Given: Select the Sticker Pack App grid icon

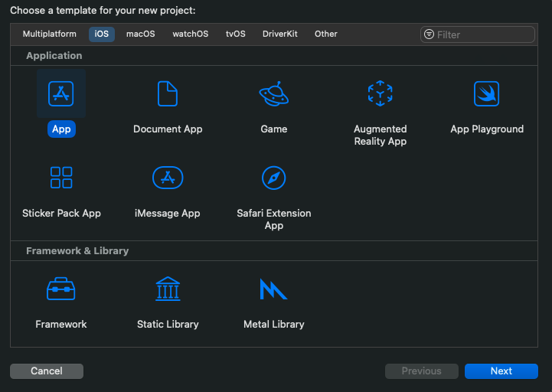Looking at the screenshot, I should pyautogui.click(x=61, y=178).
